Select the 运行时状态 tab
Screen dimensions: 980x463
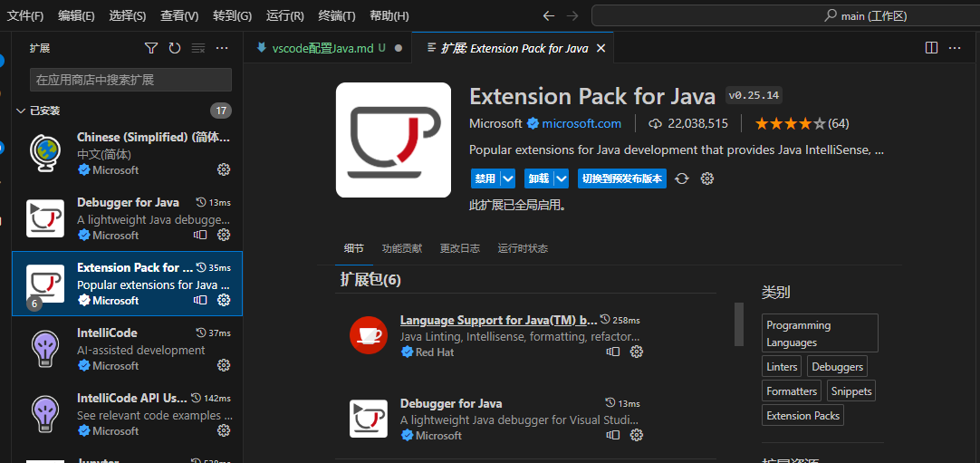click(x=524, y=248)
